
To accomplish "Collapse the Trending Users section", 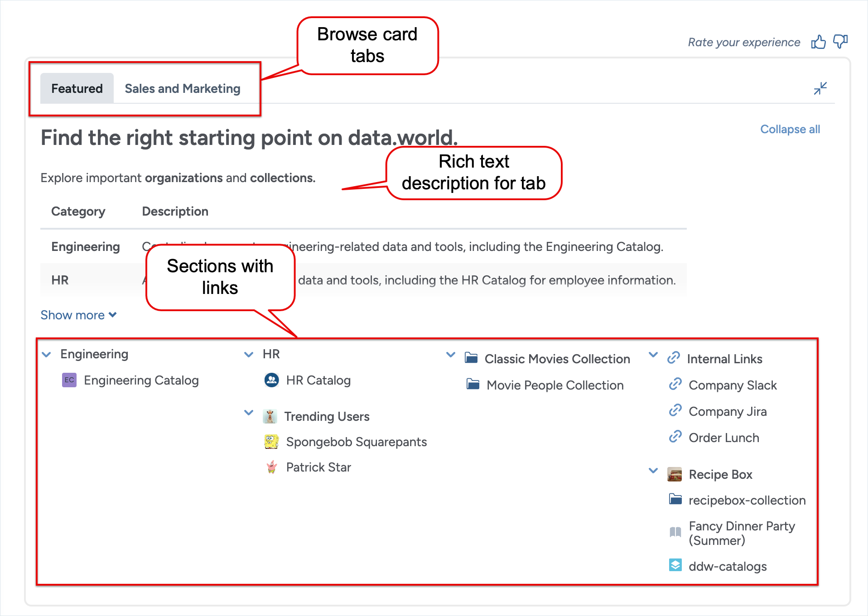I will (x=249, y=413).
